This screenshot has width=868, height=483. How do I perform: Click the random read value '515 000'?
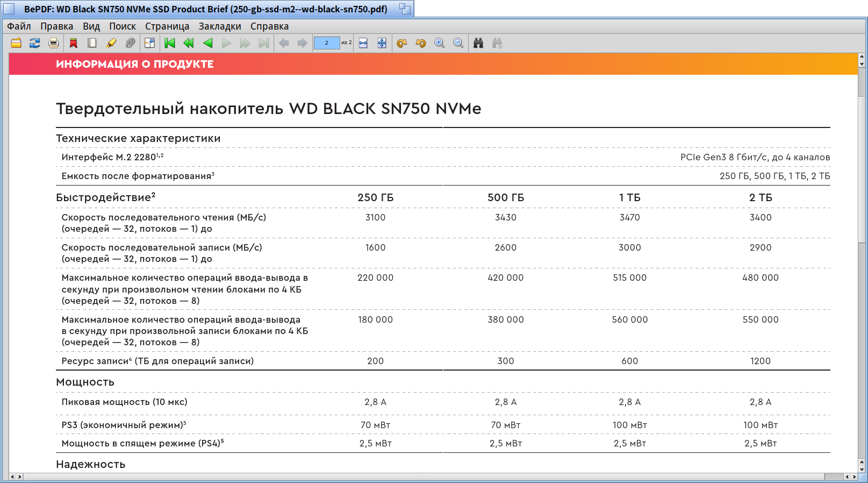click(630, 278)
